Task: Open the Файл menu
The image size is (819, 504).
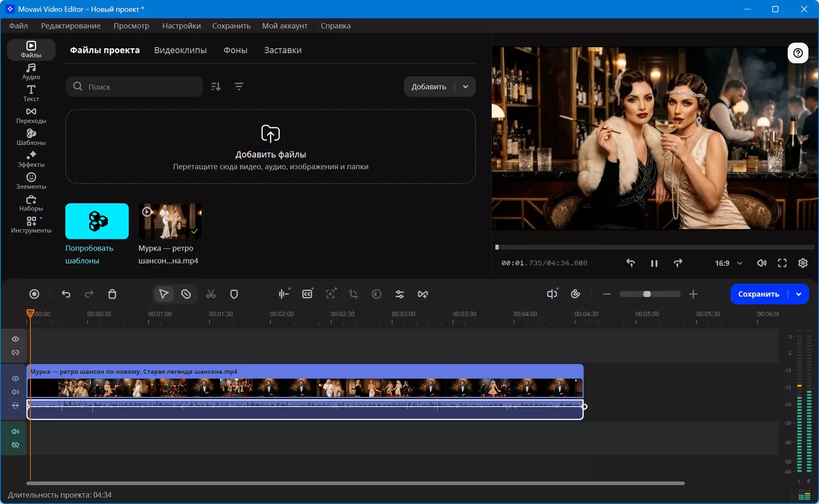Action: [x=18, y=26]
